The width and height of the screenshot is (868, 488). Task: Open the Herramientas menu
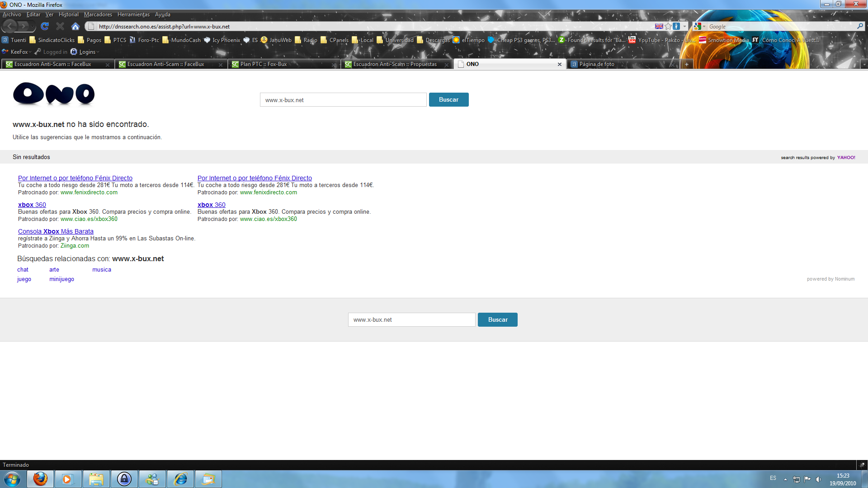tap(133, 14)
